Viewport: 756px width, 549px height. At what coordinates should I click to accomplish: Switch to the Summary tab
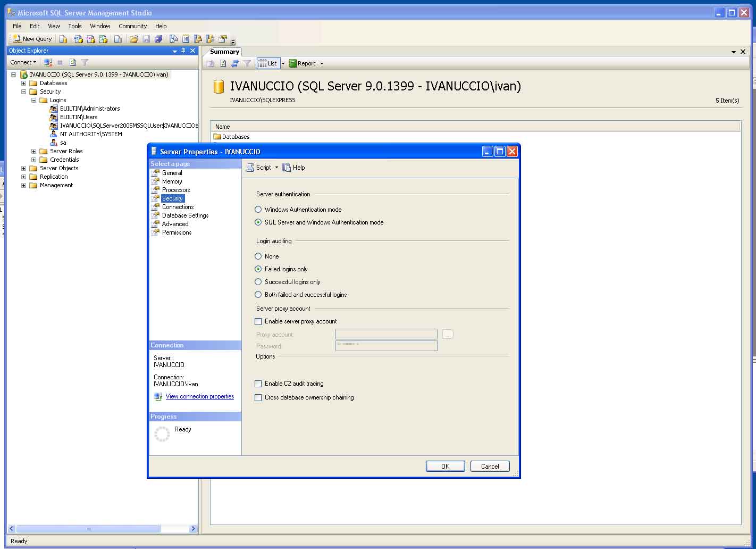224,52
